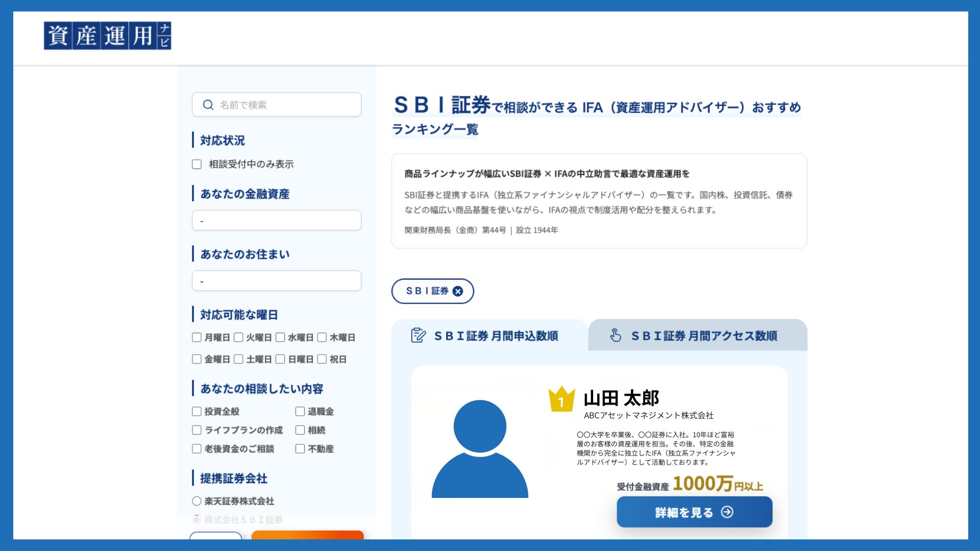Click the 資産運用ナビ site logo
Viewport: 980px width, 551px height.
(107, 36)
